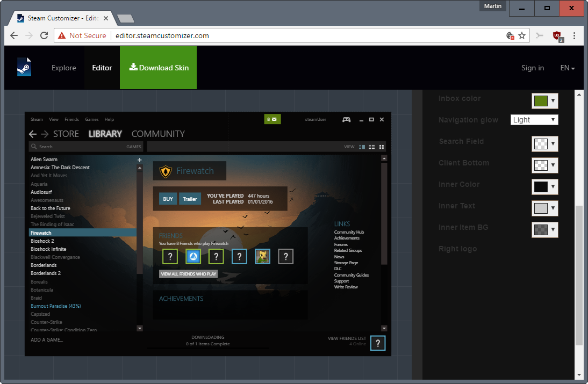The image size is (588, 384).
Task: Open the Search Field color dropdown
Action: pos(545,144)
